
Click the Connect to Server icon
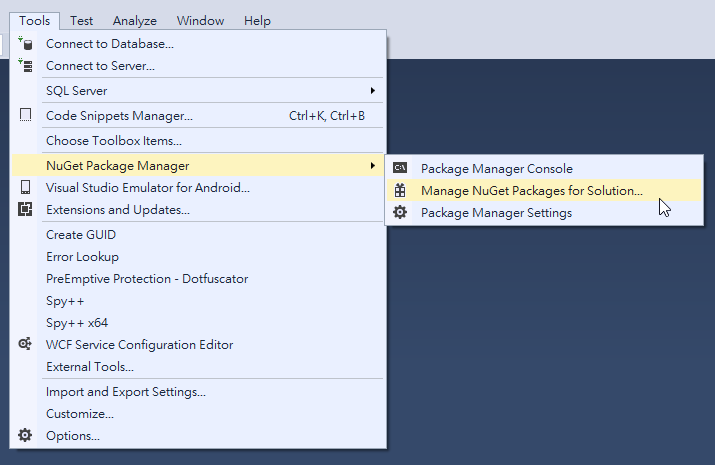click(x=26, y=66)
